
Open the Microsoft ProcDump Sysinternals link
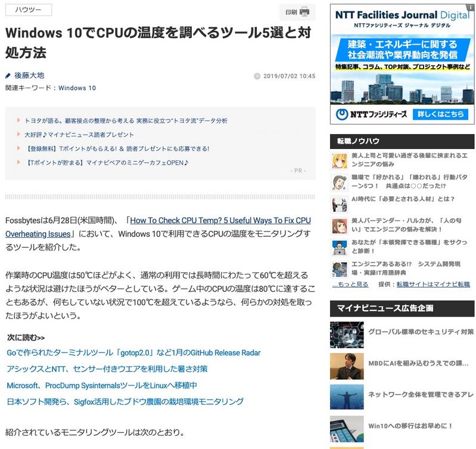[102, 385]
